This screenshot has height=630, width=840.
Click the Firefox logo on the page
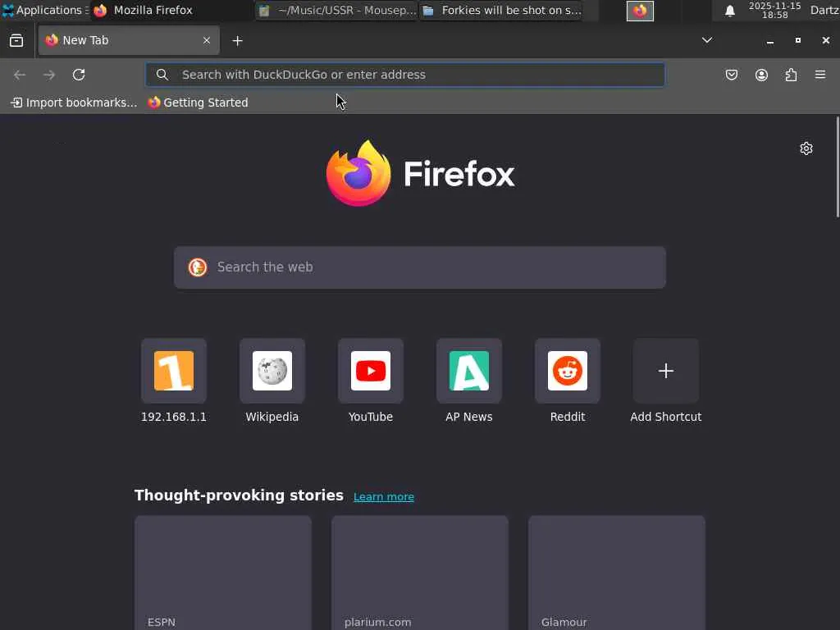tap(421, 173)
